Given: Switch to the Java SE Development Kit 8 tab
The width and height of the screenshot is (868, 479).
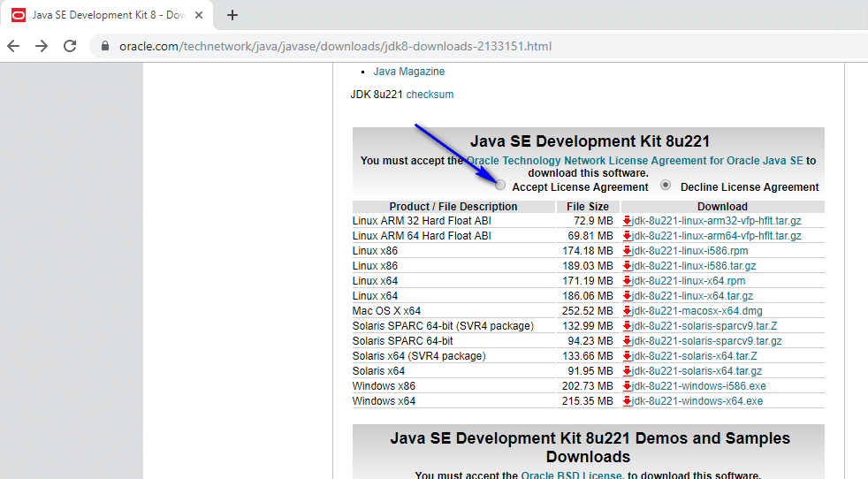Looking at the screenshot, I should 108,15.
